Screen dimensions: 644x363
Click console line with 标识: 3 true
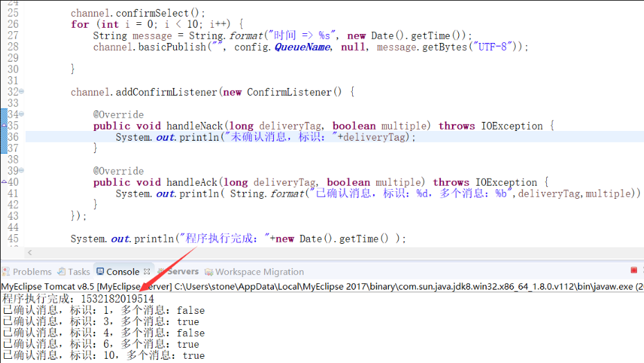tap(101, 321)
